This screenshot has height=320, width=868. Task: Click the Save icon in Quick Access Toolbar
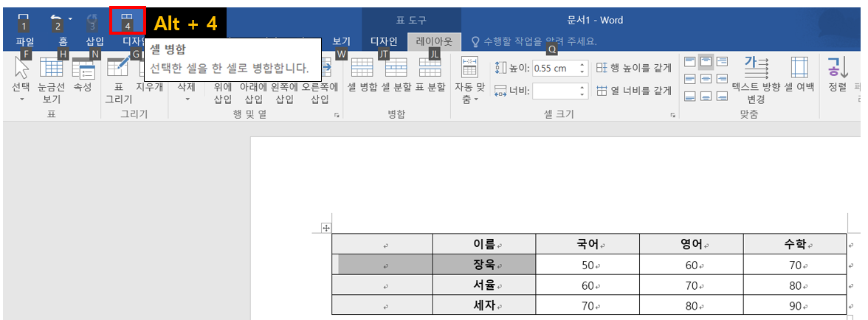(23, 19)
